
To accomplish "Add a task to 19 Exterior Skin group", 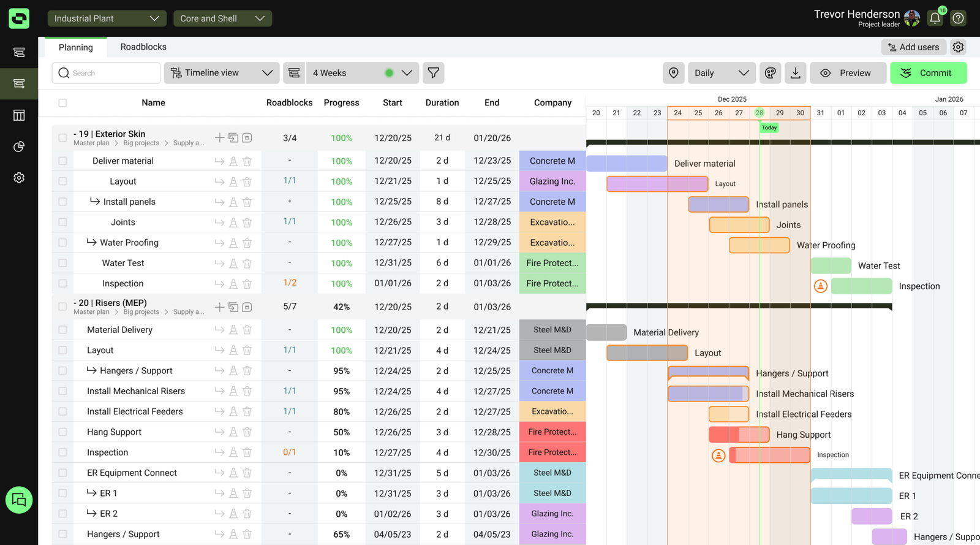I will coord(219,138).
